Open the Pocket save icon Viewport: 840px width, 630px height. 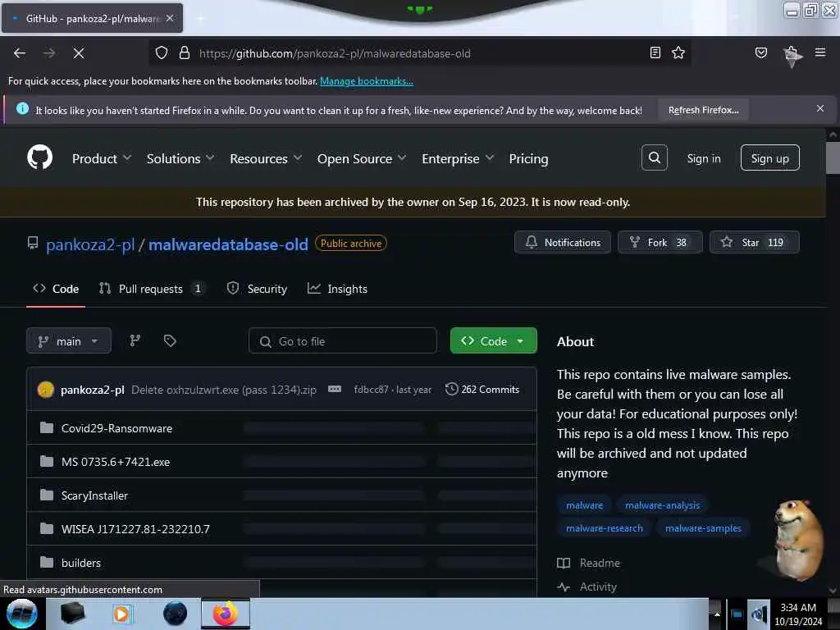pyautogui.click(x=760, y=52)
